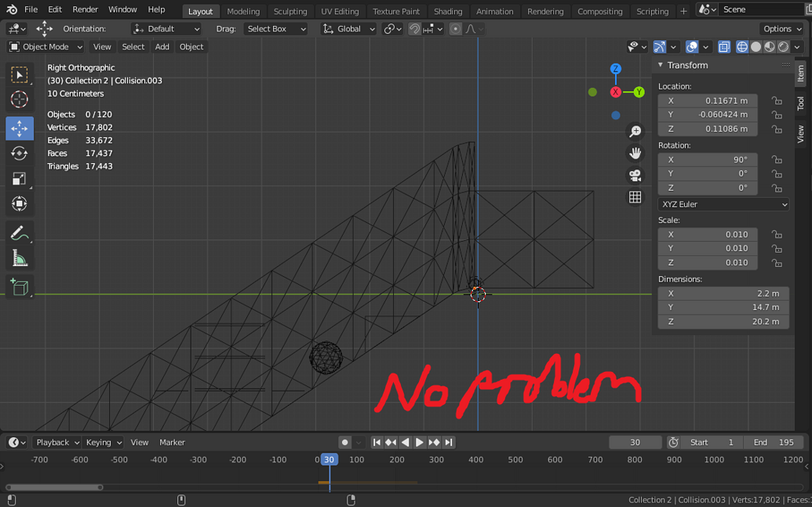Click the Dimensions Z value field
Image resolution: width=812 pixels, height=507 pixels.
[x=723, y=322]
